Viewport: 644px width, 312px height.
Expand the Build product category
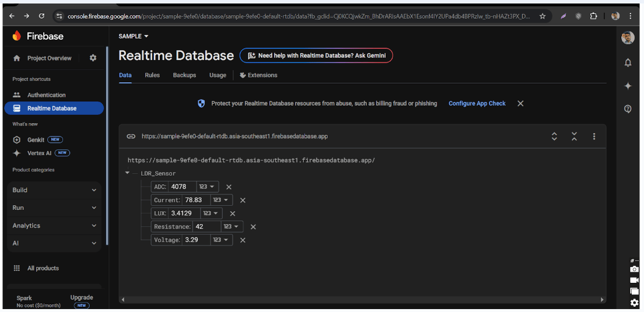(x=54, y=190)
